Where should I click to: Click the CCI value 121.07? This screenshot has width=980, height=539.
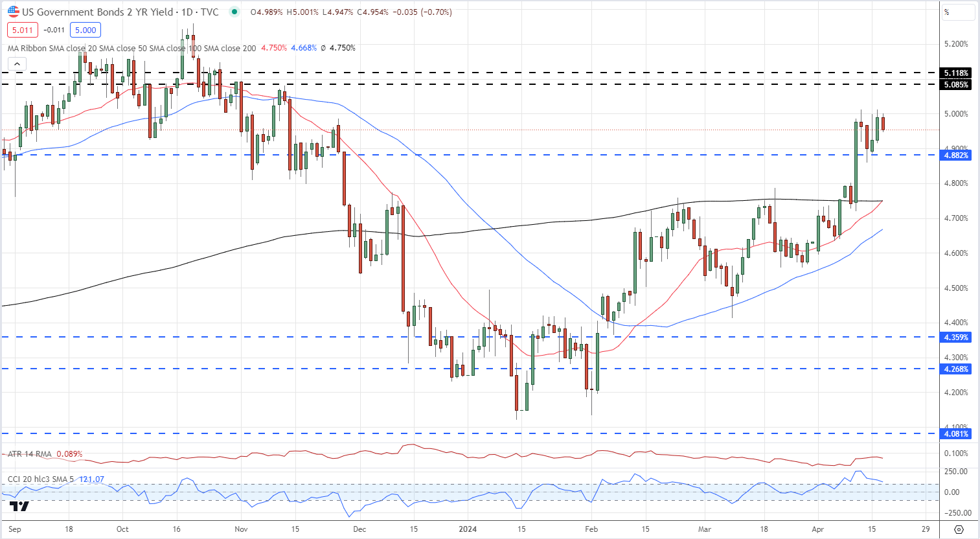(91, 479)
